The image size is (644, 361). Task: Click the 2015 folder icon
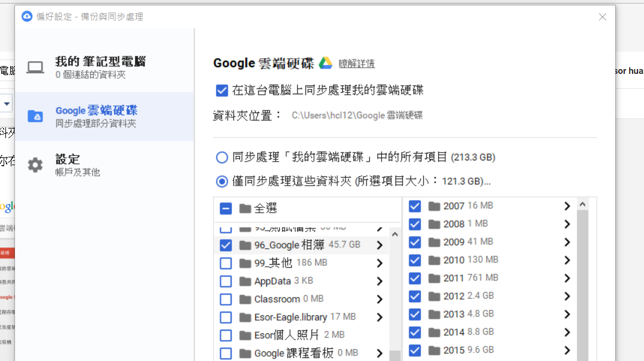click(434, 350)
